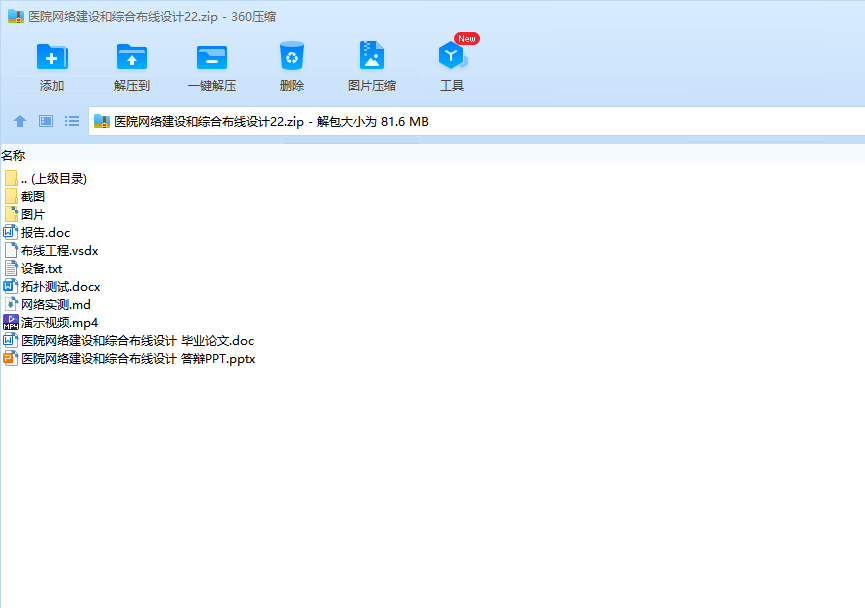Click the 添加 label under the add icon
The width and height of the screenshot is (865, 608).
(52, 86)
